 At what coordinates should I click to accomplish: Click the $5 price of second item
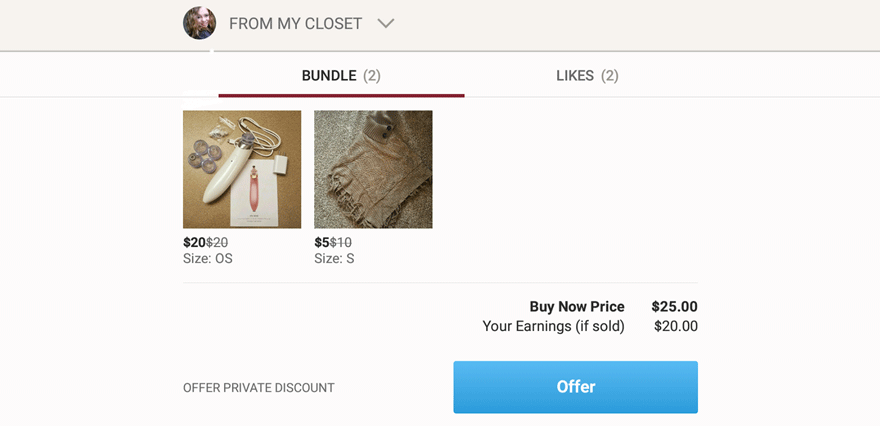(x=321, y=242)
